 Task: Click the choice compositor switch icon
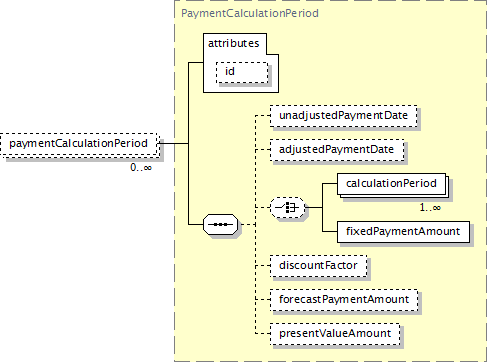tap(287, 207)
